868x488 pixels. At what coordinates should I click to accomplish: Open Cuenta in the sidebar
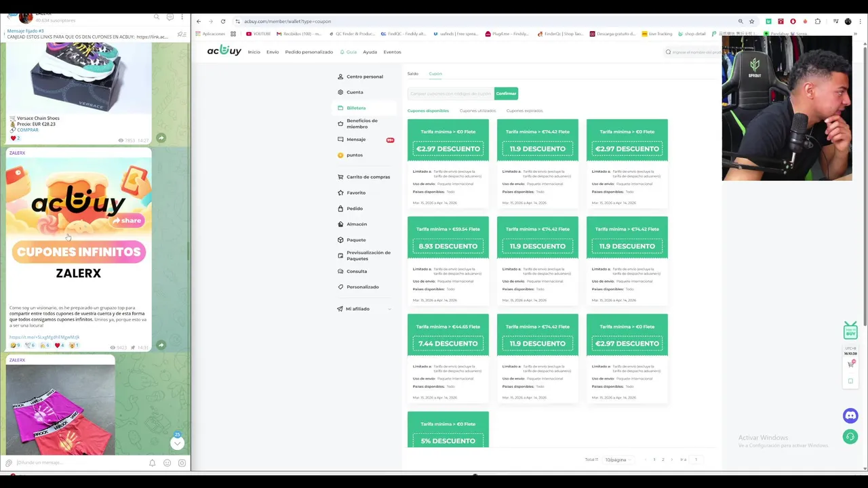click(350, 92)
